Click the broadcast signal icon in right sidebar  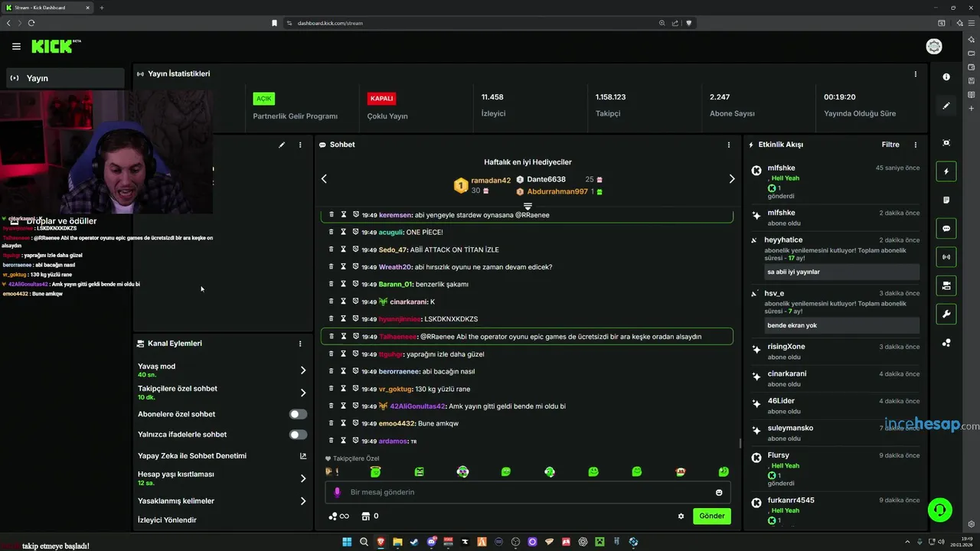[946, 257]
